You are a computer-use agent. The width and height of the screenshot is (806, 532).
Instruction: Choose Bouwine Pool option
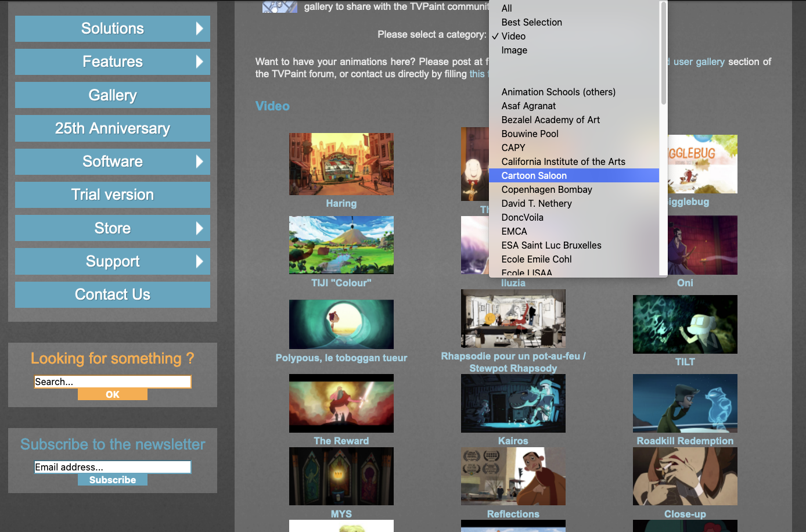574,134
